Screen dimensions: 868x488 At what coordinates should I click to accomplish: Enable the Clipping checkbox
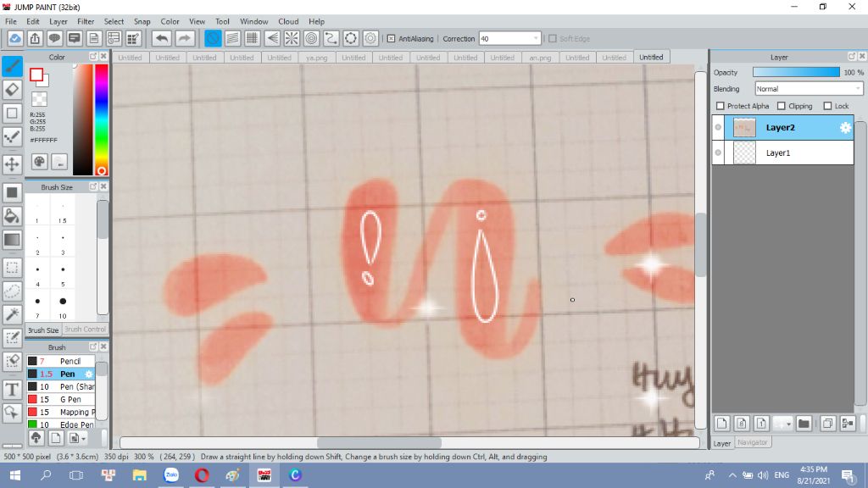pyautogui.click(x=781, y=106)
